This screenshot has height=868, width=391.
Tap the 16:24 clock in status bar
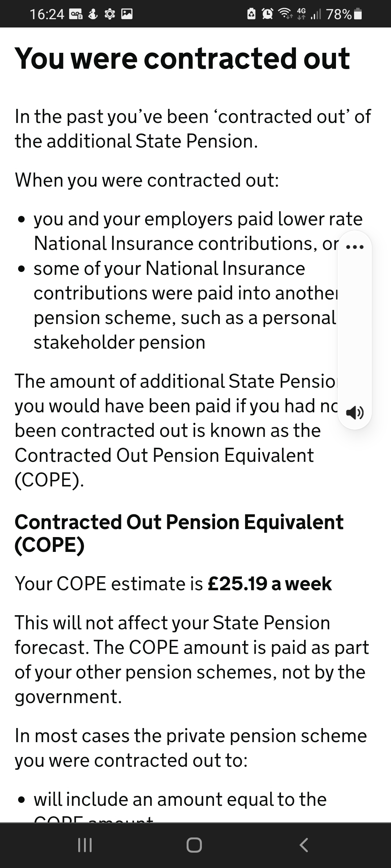pos(47,14)
